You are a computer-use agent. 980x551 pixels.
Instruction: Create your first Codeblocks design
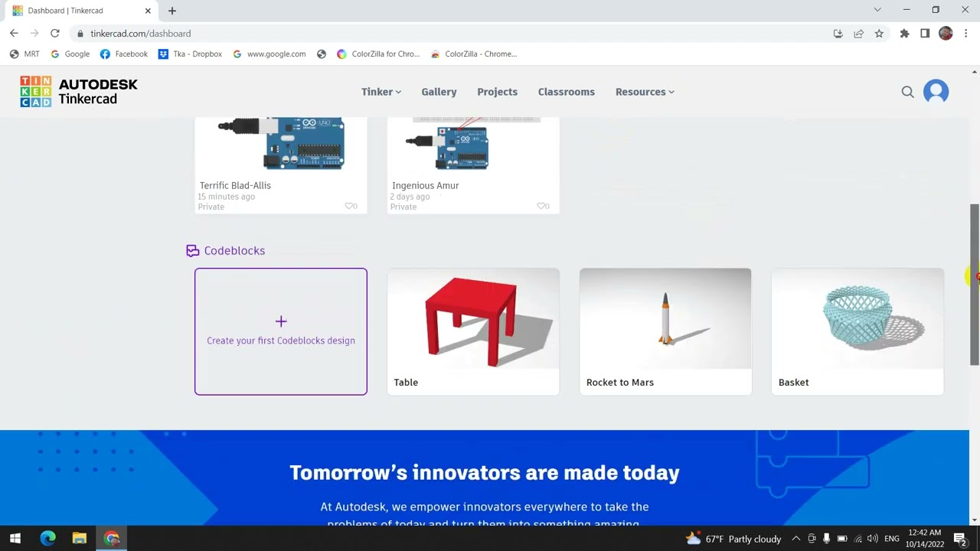(x=281, y=331)
